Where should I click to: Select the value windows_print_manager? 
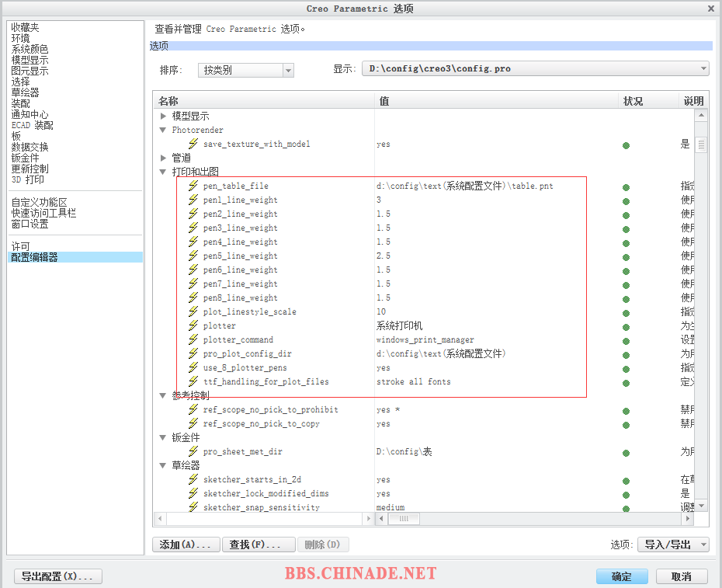tap(425, 339)
